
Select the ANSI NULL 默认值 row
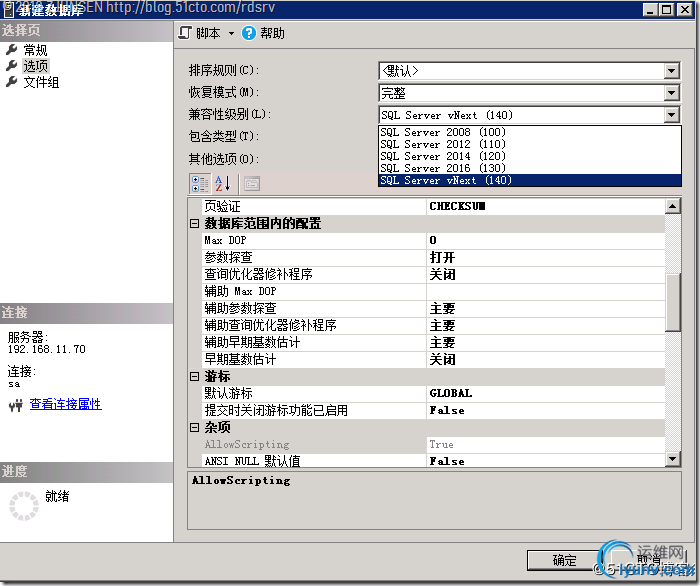pyautogui.click(x=433, y=461)
